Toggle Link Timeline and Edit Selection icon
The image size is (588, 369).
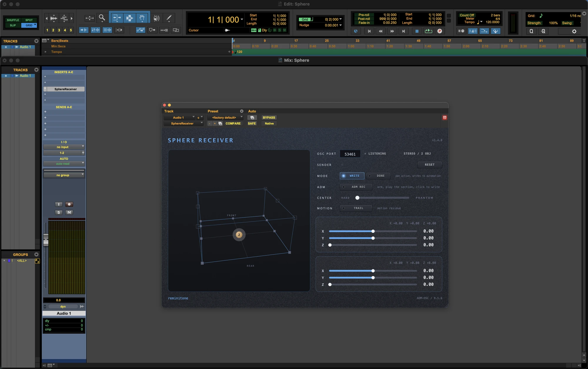96,30
